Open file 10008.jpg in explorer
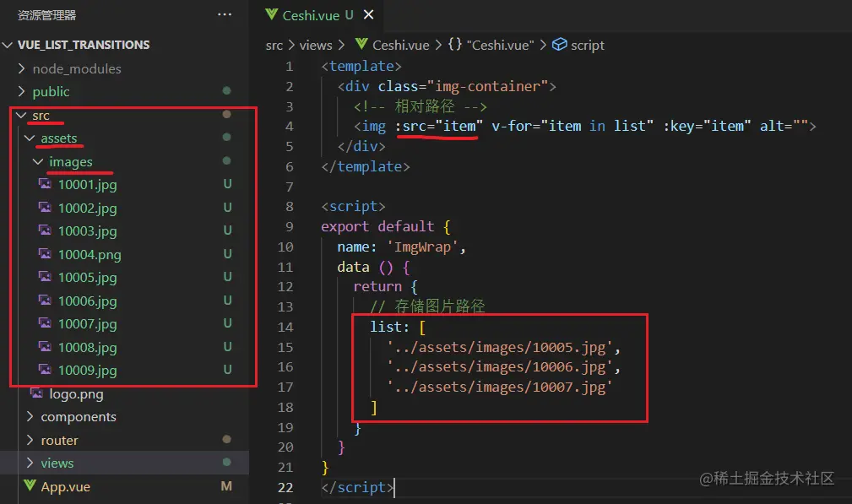 click(x=88, y=347)
